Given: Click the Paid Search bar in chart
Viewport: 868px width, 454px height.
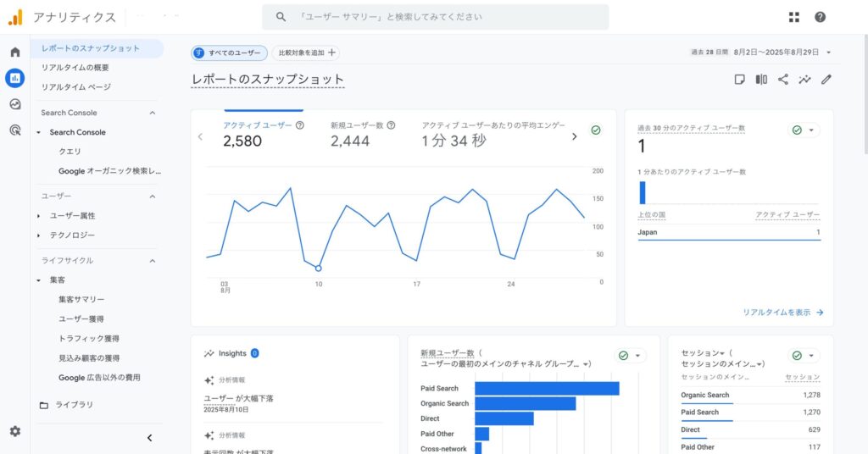Looking at the screenshot, I should (x=547, y=388).
